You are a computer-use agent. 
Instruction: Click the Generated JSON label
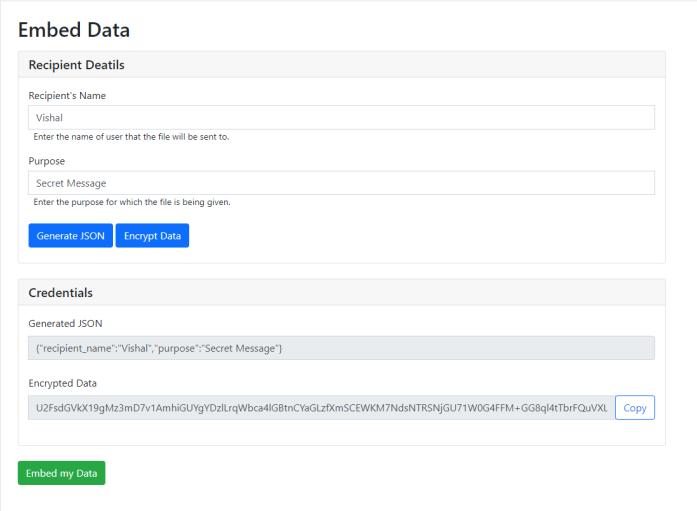(x=65, y=323)
